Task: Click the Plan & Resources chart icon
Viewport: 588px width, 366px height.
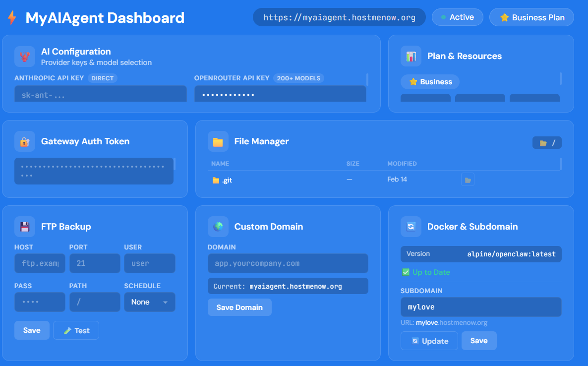Action: point(411,56)
